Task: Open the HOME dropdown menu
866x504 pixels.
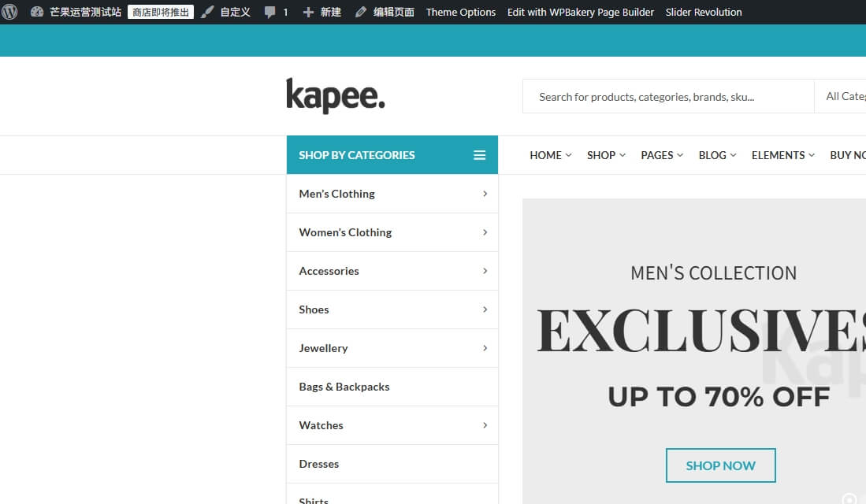Action: 550,155
